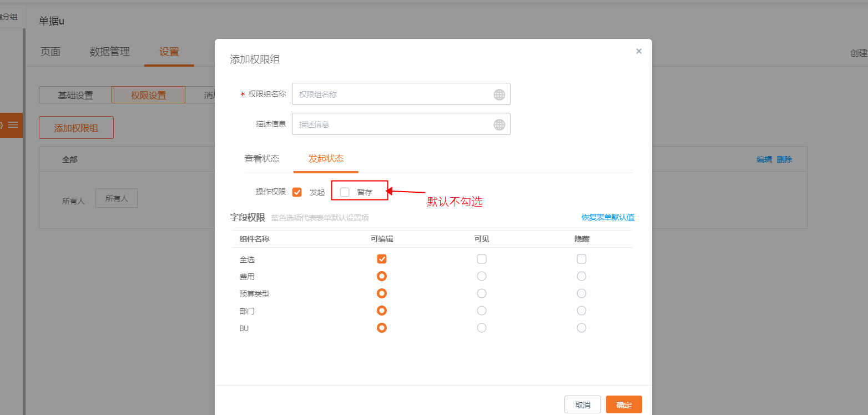
Task: Switch to the 基础设置 tab
Action: tap(75, 94)
